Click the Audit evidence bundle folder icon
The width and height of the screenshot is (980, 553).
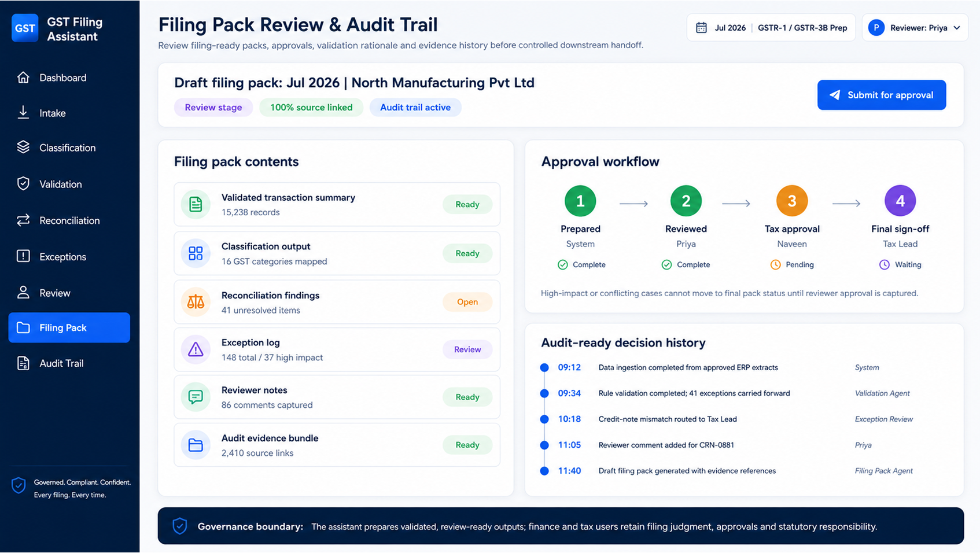pyautogui.click(x=196, y=445)
